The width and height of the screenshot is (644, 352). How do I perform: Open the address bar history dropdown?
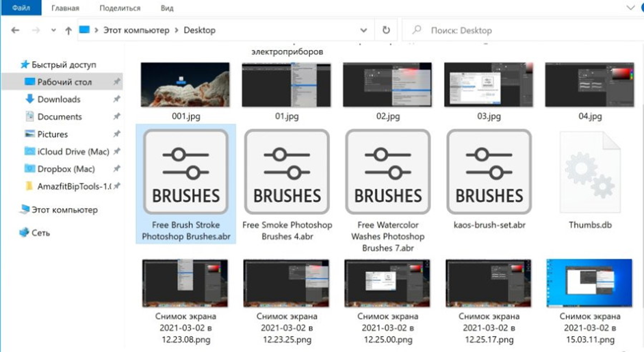(363, 30)
